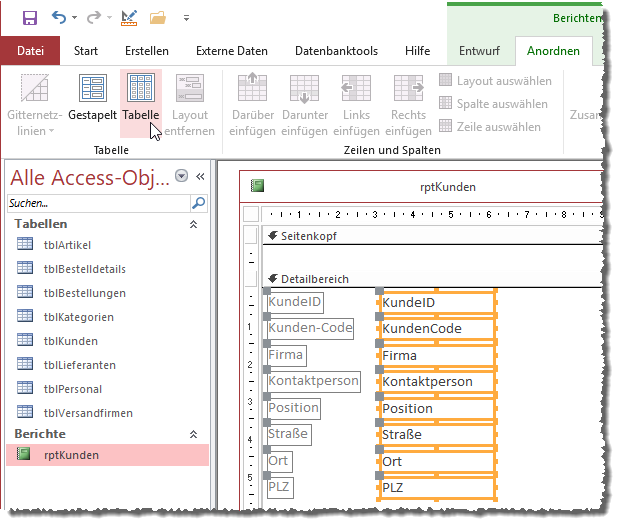621x528 pixels.
Task: Select the rptKunden report in navigation pane
Action: [x=71, y=455]
